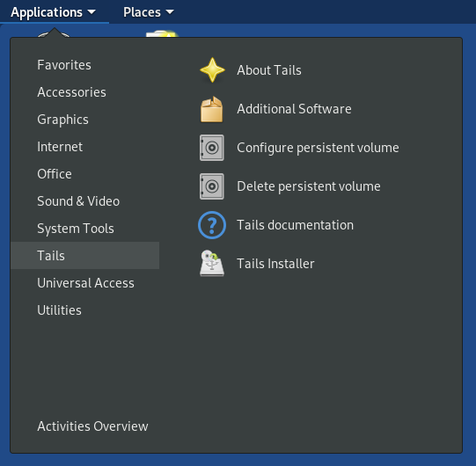Open the Configure persistent volume label

(x=318, y=148)
